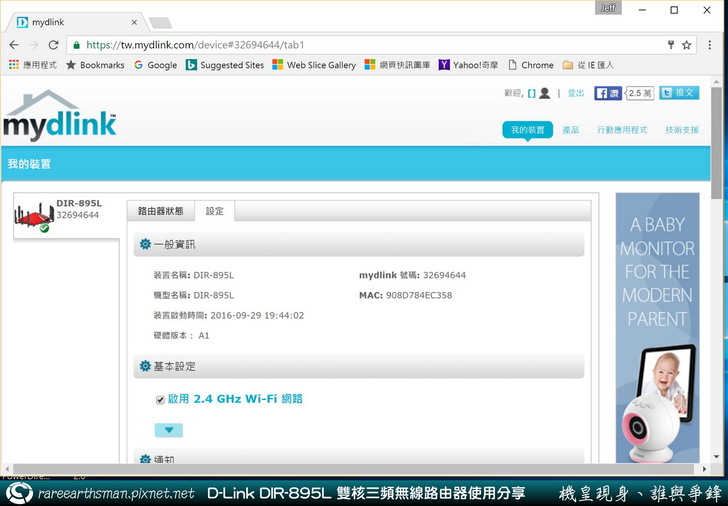
Task: Open the Chrome three-dot menu
Action: tap(711, 45)
